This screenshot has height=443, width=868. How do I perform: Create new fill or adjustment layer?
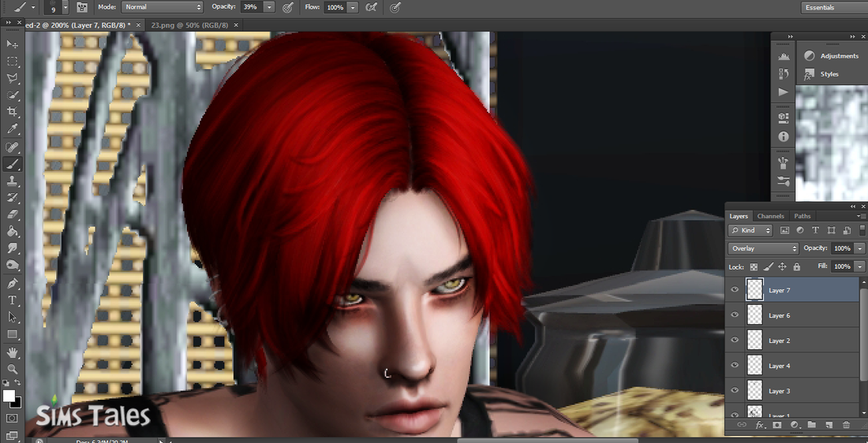coord(795,425)
